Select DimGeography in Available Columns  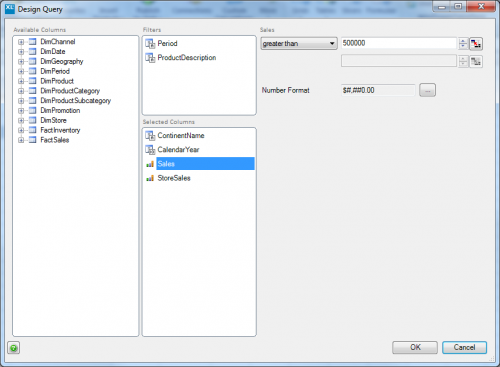62,61
